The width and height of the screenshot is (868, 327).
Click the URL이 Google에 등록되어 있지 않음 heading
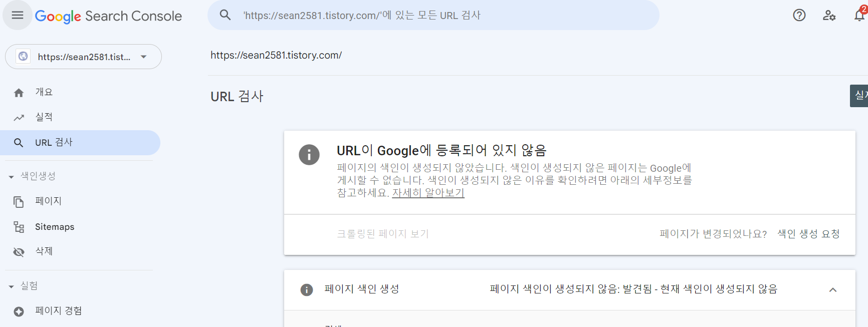442,150
